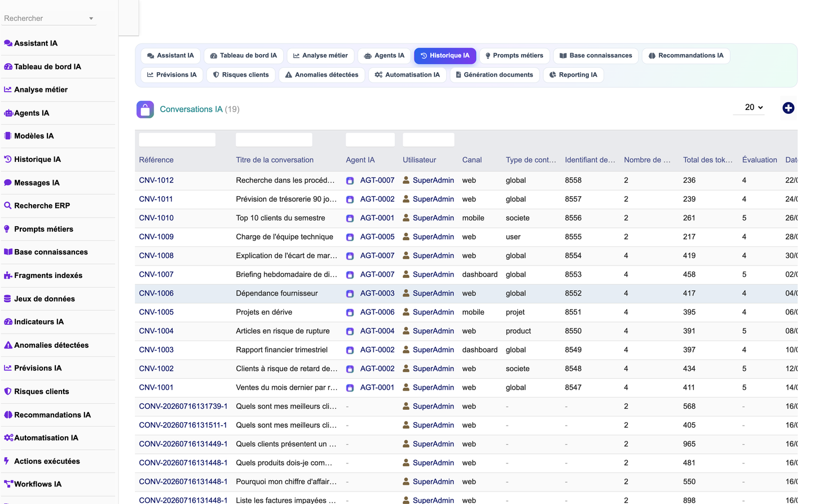Click the agent icon beside AGT-0003
815x504 pixels.
point(350,294)
